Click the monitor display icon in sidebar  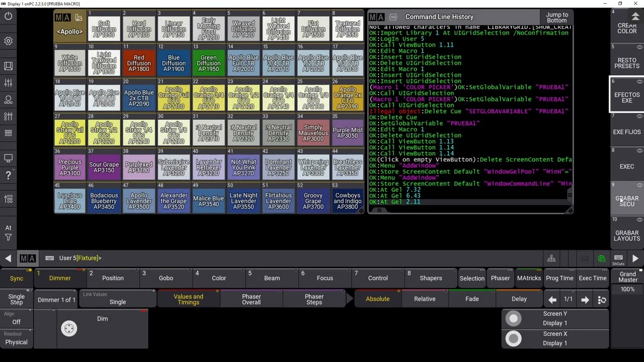[x=9, y=158]
